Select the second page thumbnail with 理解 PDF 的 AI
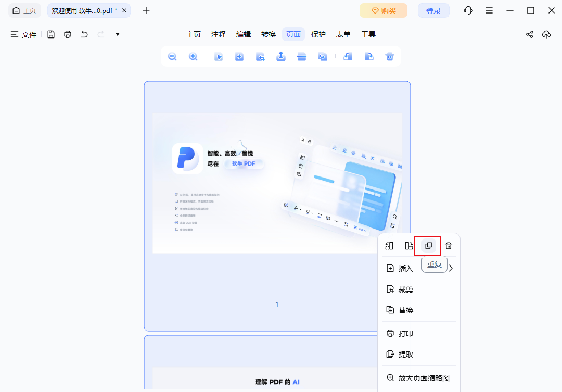 click(x=261, y=363)
